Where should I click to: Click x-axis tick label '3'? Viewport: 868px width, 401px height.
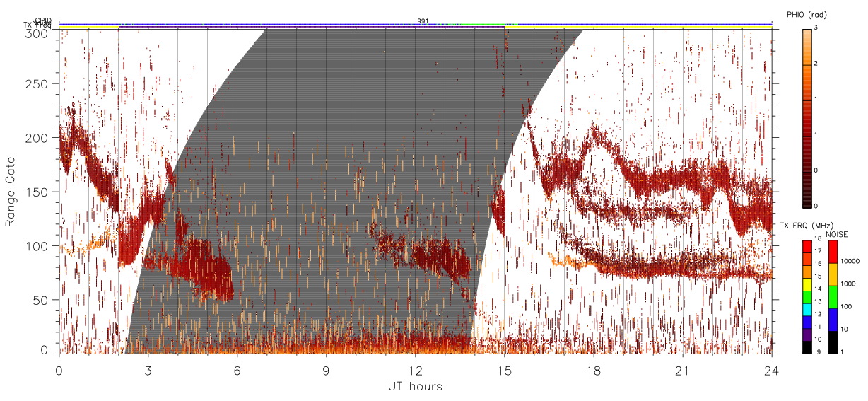point(148,371)
